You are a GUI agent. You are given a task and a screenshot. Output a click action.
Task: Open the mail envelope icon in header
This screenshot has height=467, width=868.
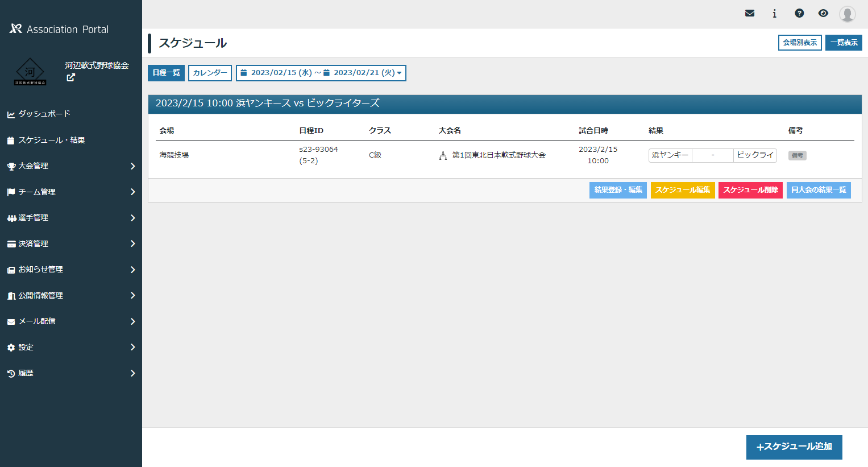(750, 13)
